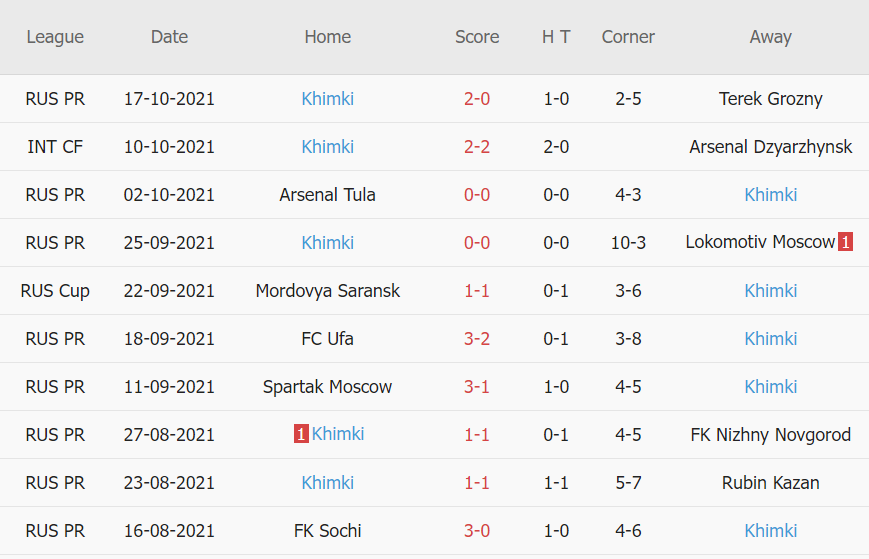Click Mordovya Saransk team name

coord(327,291)
